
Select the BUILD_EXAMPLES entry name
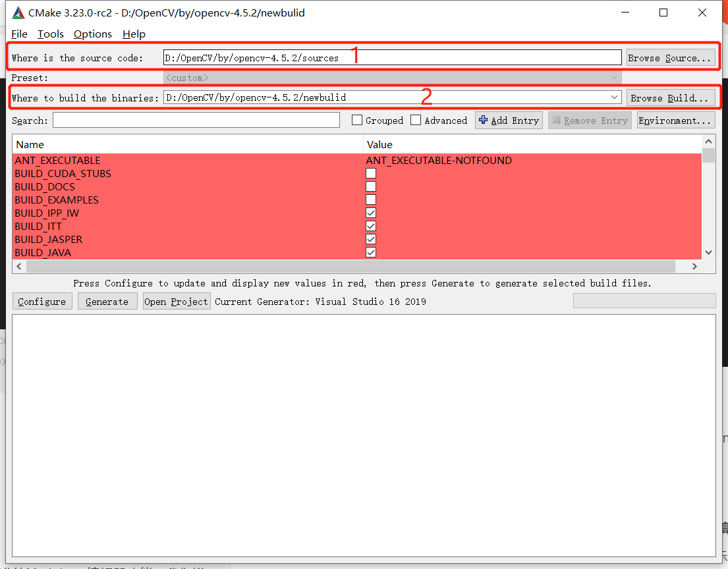point(57,200)
